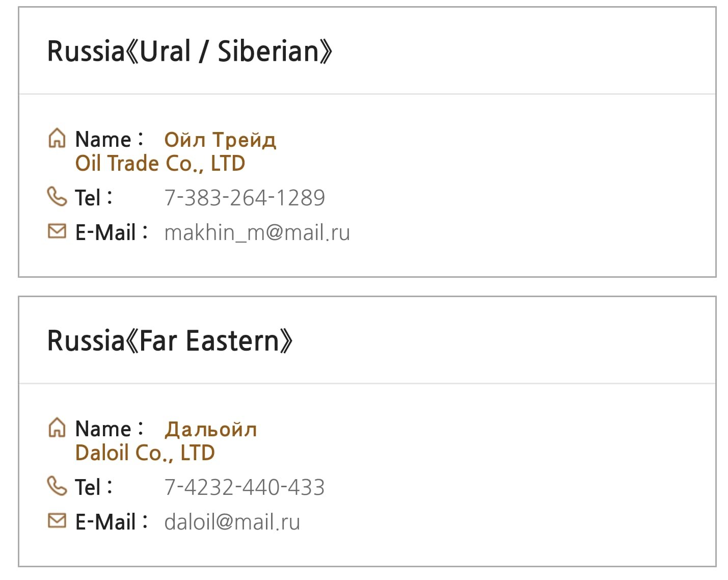Select the Дальойл company name

[211, 429]
